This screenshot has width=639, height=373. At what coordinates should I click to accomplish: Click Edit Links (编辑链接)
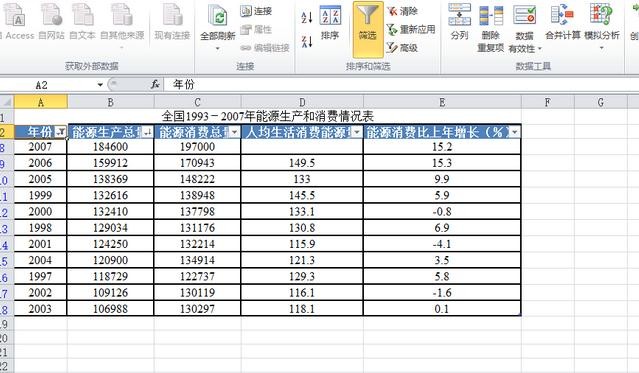pos(265,48)
